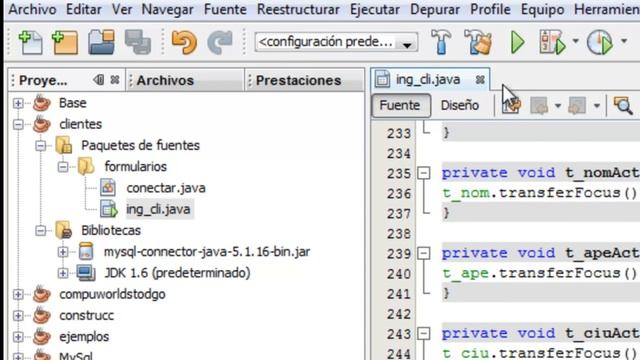Expand the mysql-connector jar node
This screenshot has width=640, height=360.
click(63, 251)
